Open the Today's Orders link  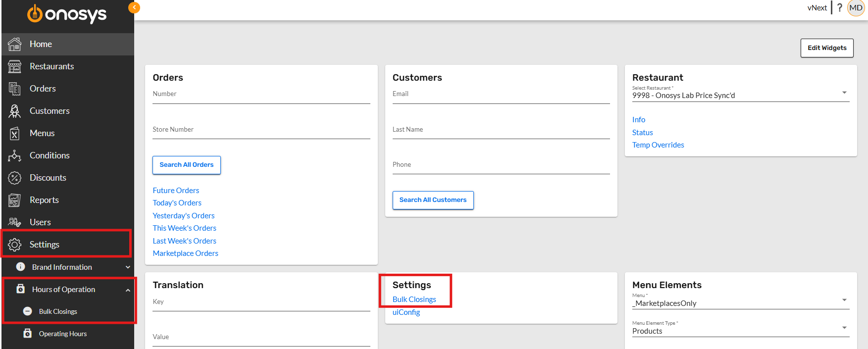pyautogui.click(x=177, y=203)
